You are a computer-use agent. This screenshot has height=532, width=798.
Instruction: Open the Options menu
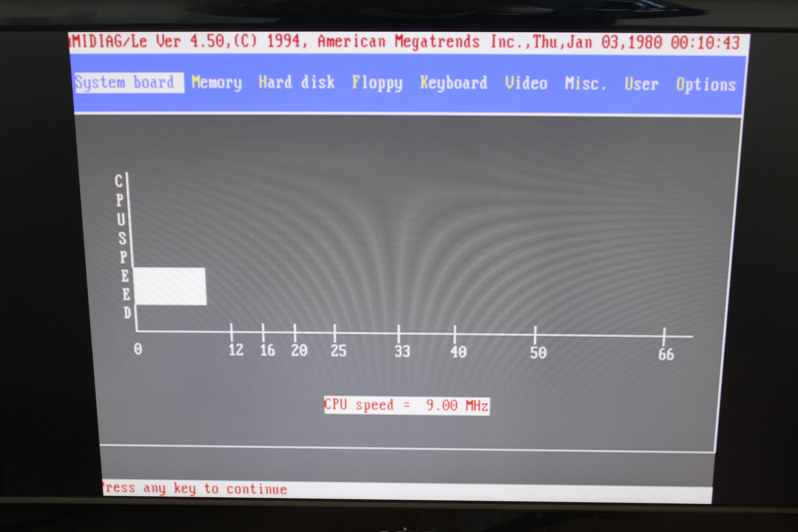pos(706,85)
